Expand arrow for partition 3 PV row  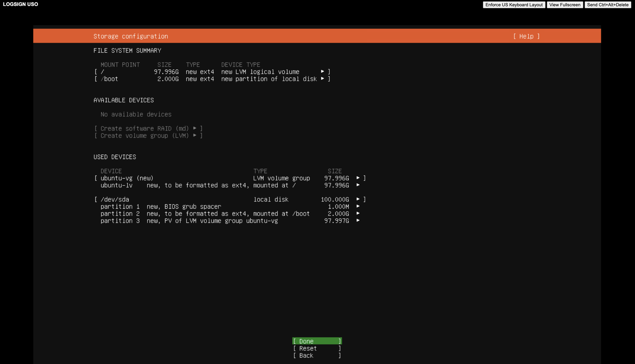point(358,220)
